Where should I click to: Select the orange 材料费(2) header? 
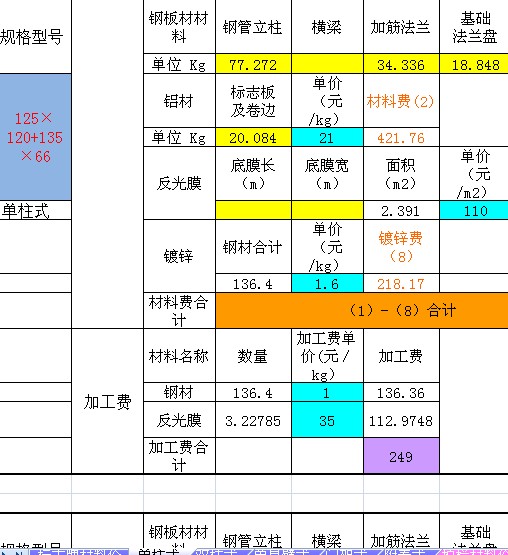[401, 101]
